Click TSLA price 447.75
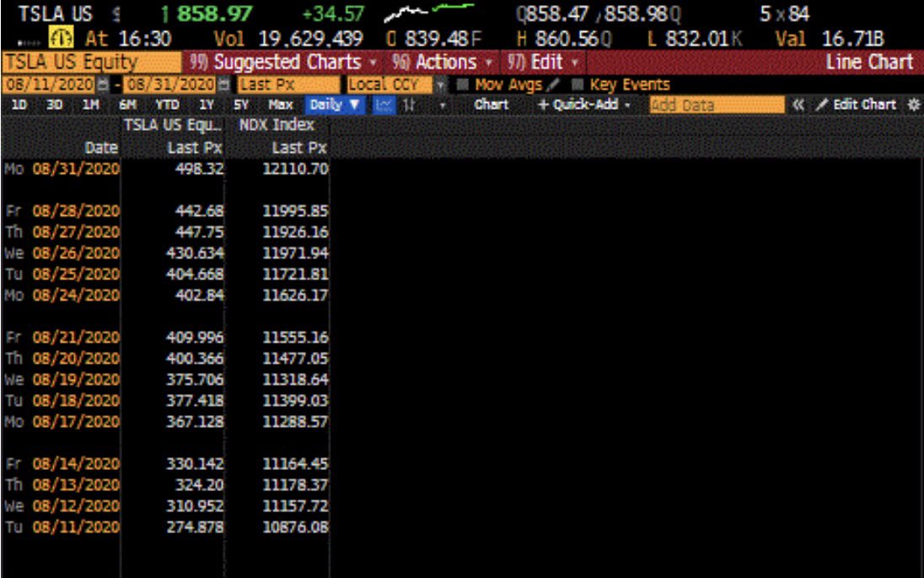924x578 pixels. click(199, 232)
